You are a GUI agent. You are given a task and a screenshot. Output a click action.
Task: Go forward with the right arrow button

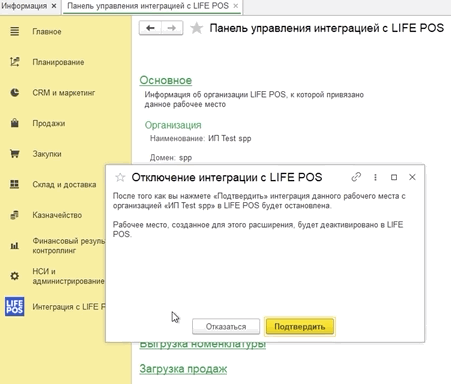172,28
